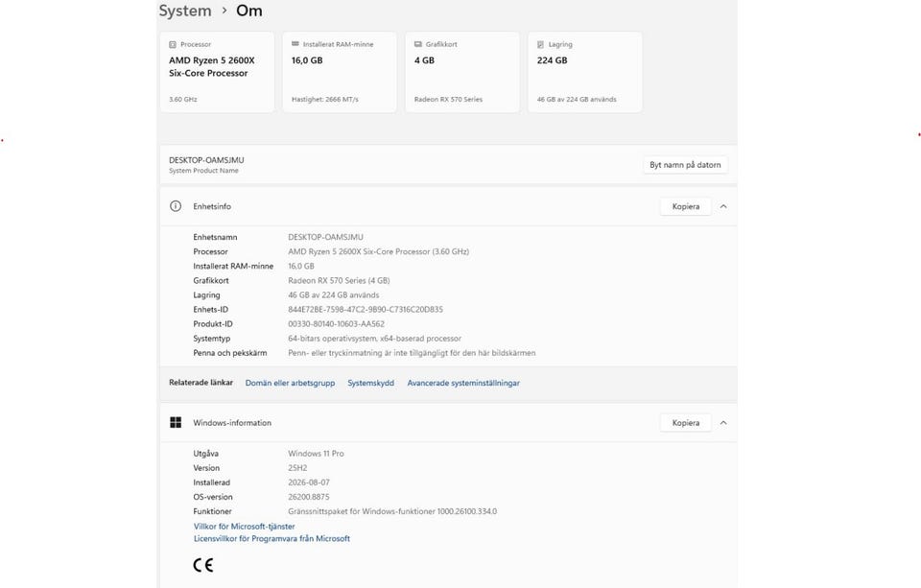Click the OS-version value 26200.8875

[308, 497]
